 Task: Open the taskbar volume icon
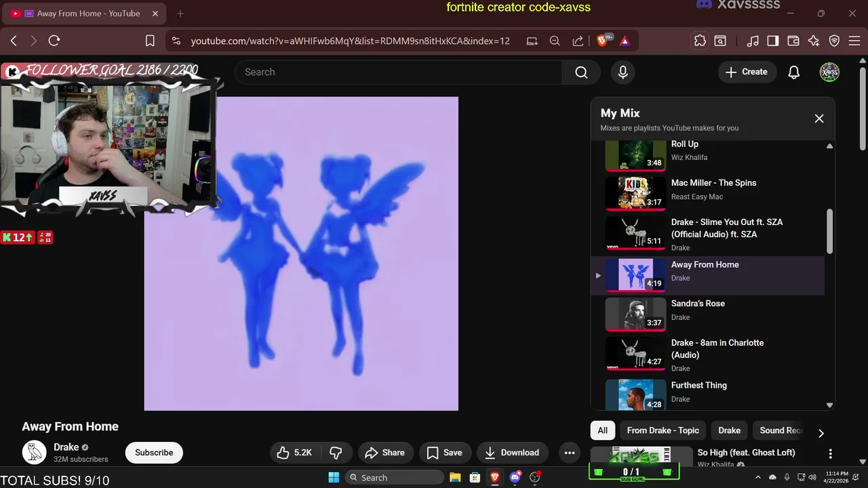point(813,477)
